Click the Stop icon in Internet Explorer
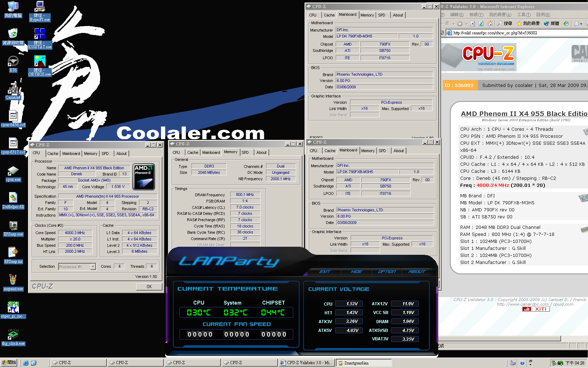The image size is (588, 368). click(x=472, y=23)
